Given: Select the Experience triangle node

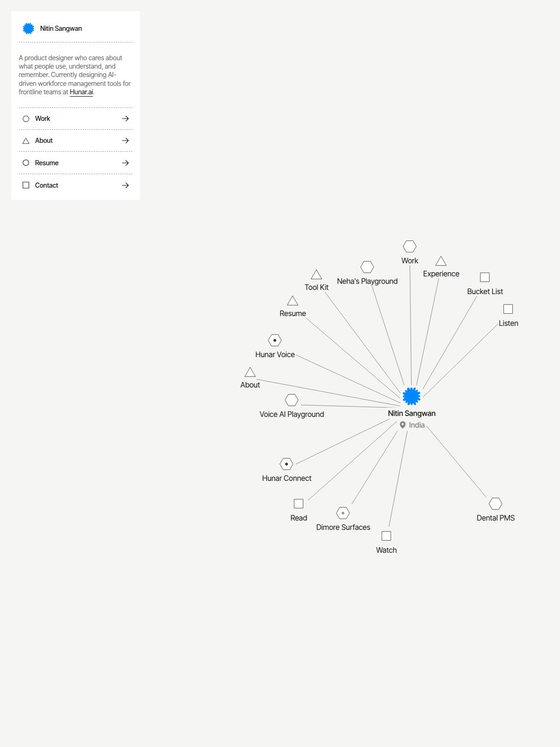Looking at the screenshot, I should point(441,261).
